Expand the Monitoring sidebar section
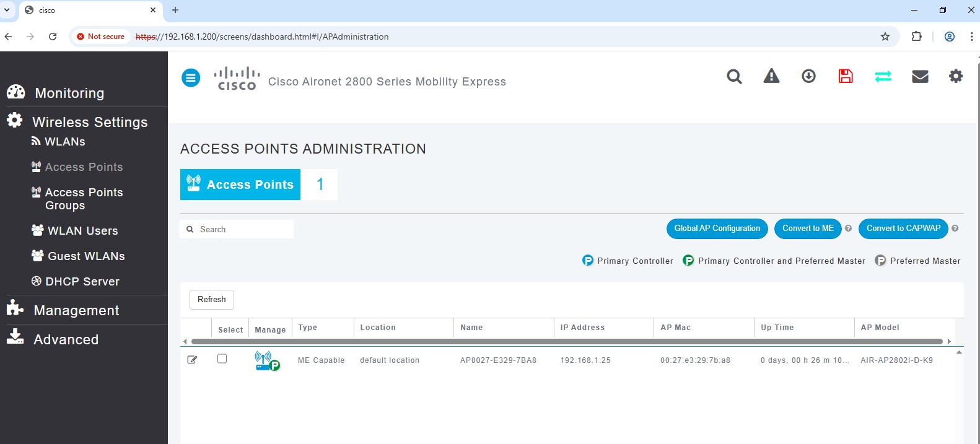The image size is (980, 444). [x=69, y=93]
